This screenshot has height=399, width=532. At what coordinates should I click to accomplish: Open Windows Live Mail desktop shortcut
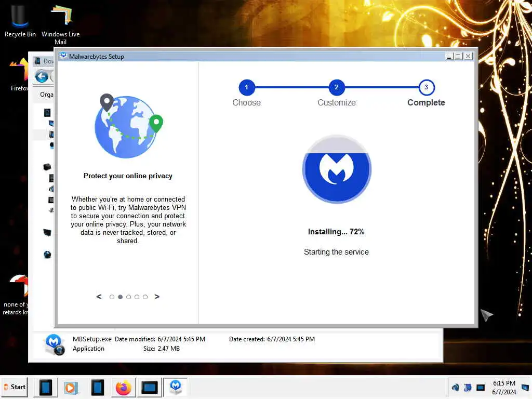pyautogui.click(x=60, y=24)
